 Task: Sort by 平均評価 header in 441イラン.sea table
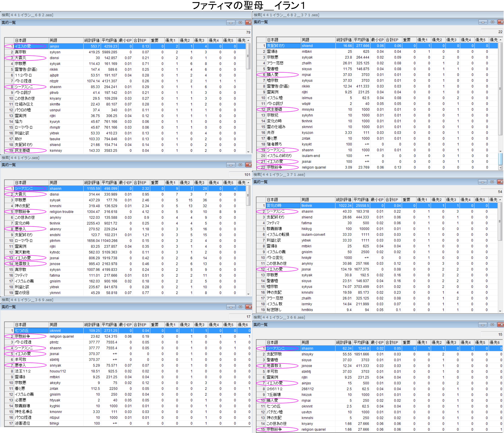(x=109, y=183)
